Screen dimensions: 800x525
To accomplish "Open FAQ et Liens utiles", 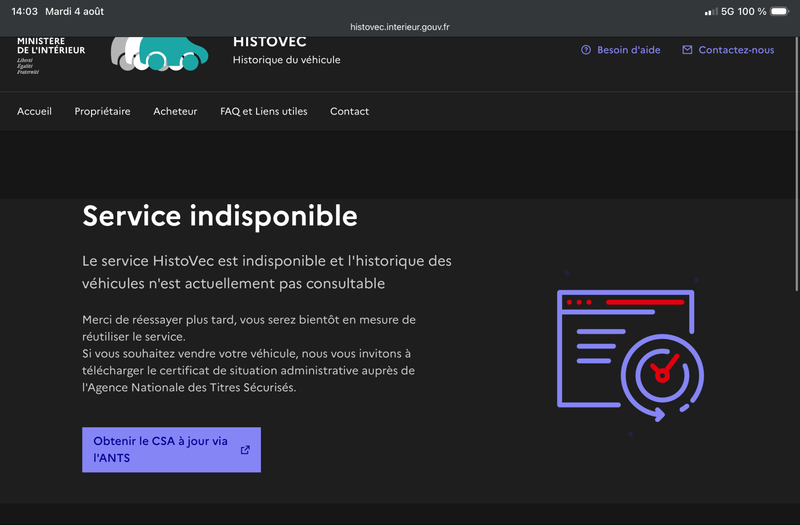I will tap(264, 111).
